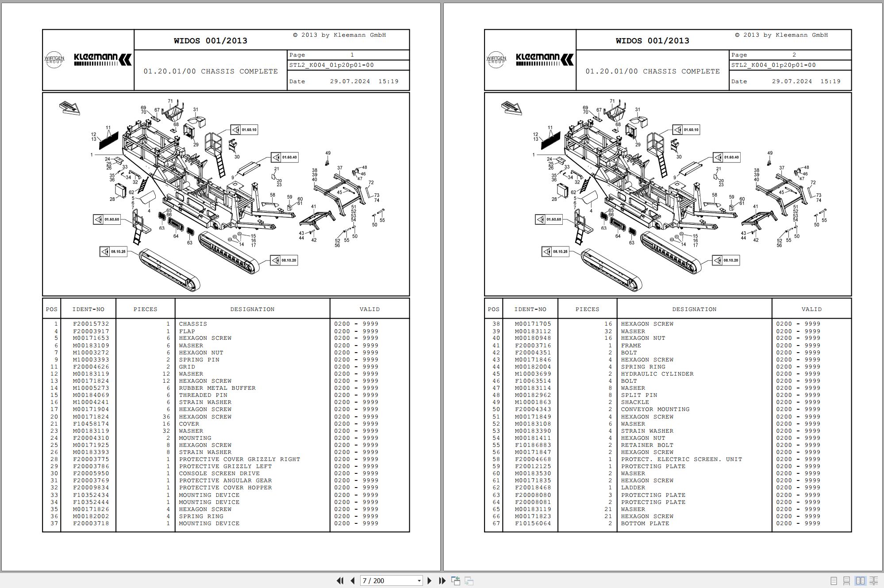884x588 pixels.
Task: Click the direction arrow icon on left diagram
Action: (x=69, y=108)
